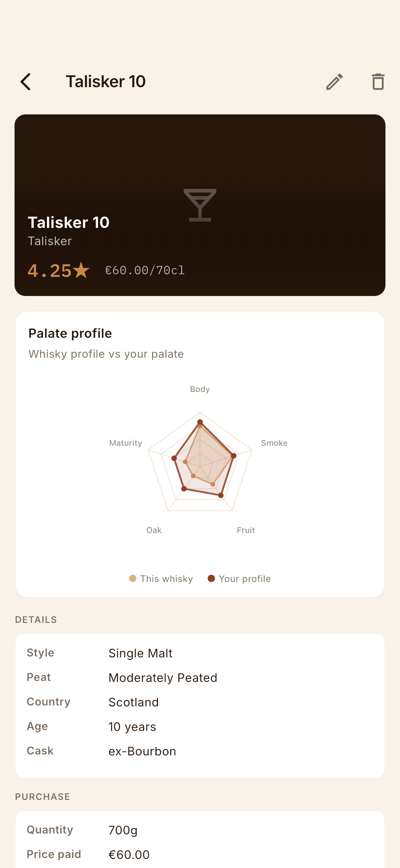Screen dimensions: 400x868
Task: Tap the Quantity value 700g
Action: 123,830
